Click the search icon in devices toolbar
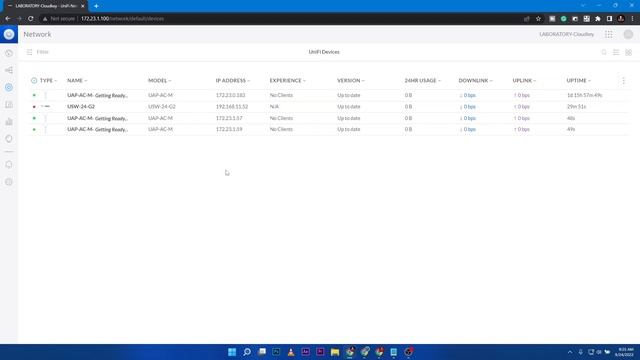Image resolution: width=640 pixels, height=360 pixels. tap(604, 52)
